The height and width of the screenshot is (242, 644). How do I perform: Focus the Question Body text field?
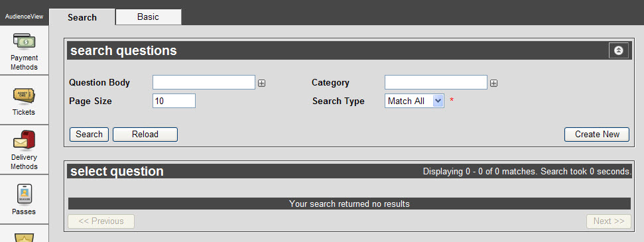tap(204, 83)
